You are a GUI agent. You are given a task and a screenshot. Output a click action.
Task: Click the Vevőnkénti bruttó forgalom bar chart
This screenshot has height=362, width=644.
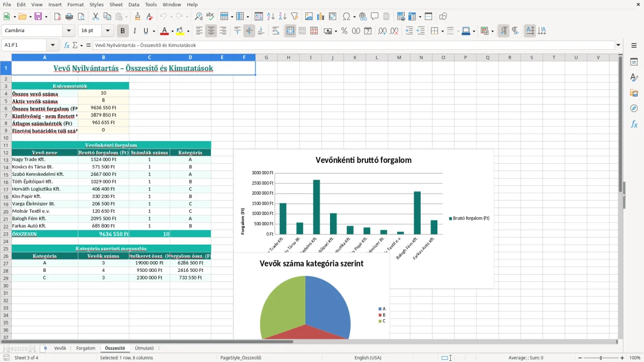tap(363, 219)
